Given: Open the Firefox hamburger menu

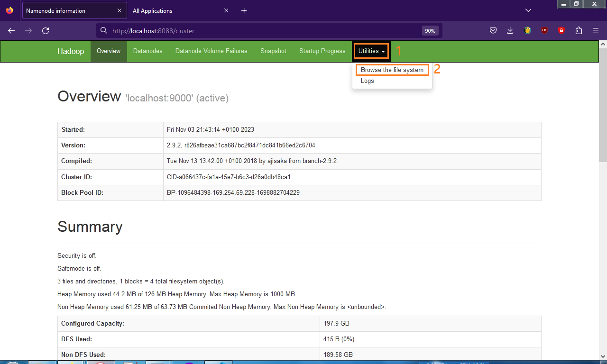Looking at the screenshot, I should (596, 31).
